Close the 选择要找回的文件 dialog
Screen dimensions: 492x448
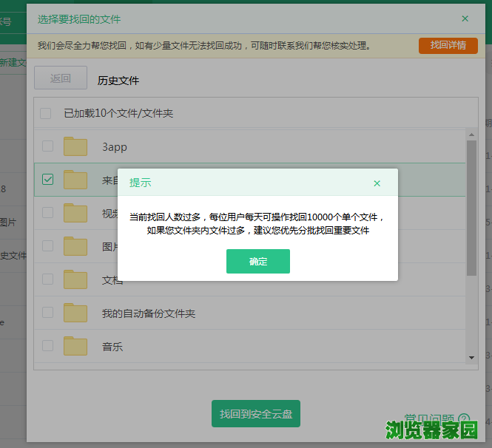465,18
